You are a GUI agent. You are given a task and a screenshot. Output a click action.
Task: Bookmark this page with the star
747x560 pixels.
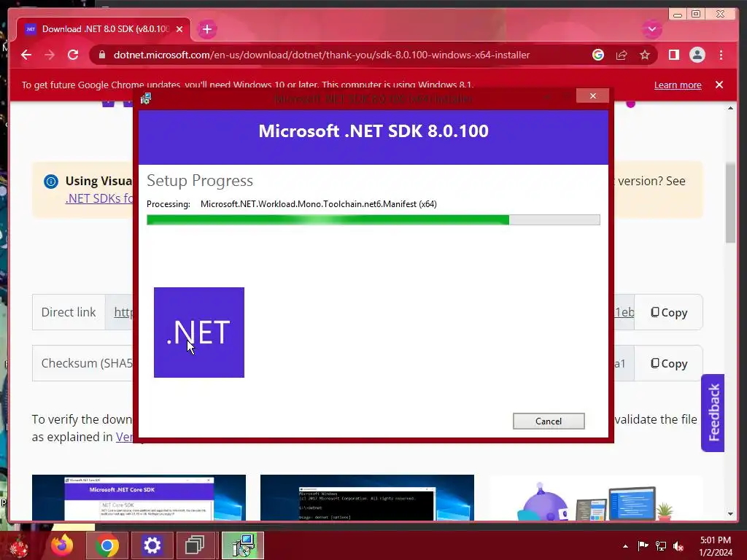point(645,55)
